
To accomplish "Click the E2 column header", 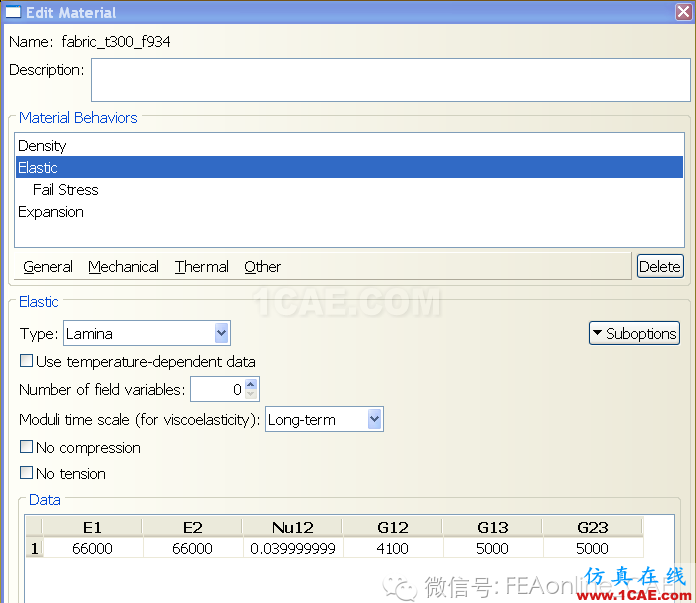I will click(x=193, y=528).
